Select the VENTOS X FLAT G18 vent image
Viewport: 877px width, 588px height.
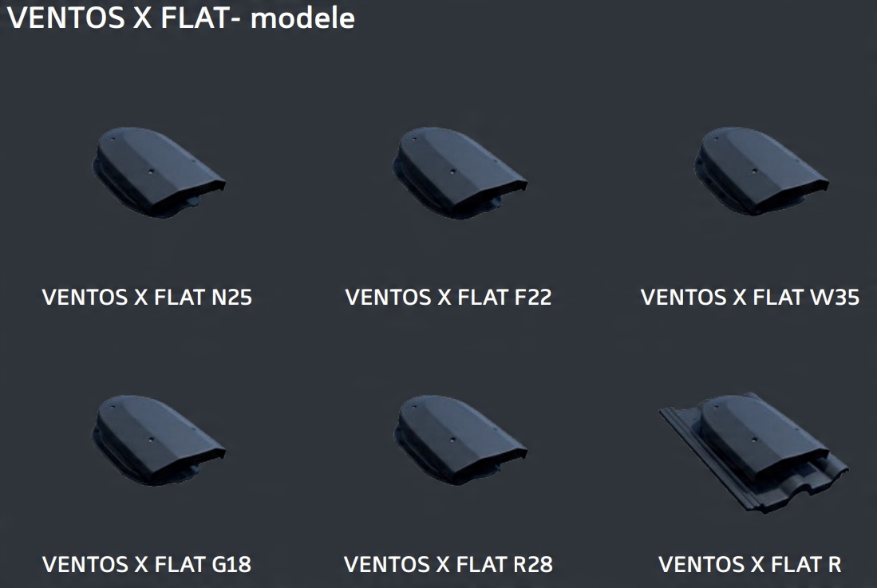tap(159, 441)
